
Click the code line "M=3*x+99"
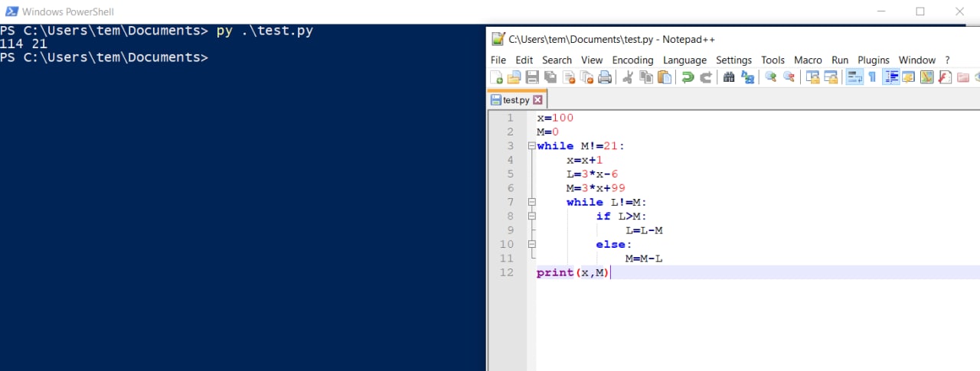coord(596,187)
